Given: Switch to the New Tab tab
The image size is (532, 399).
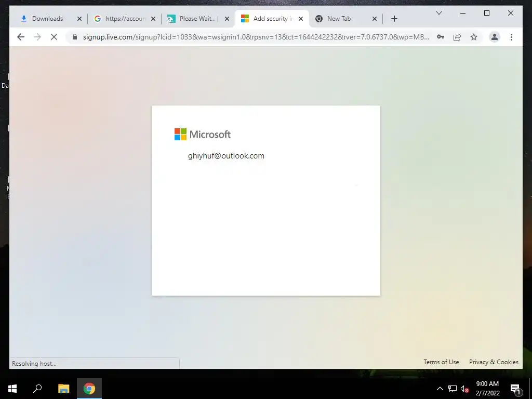Looking at the screenshot, I should [x=339, y=19].
